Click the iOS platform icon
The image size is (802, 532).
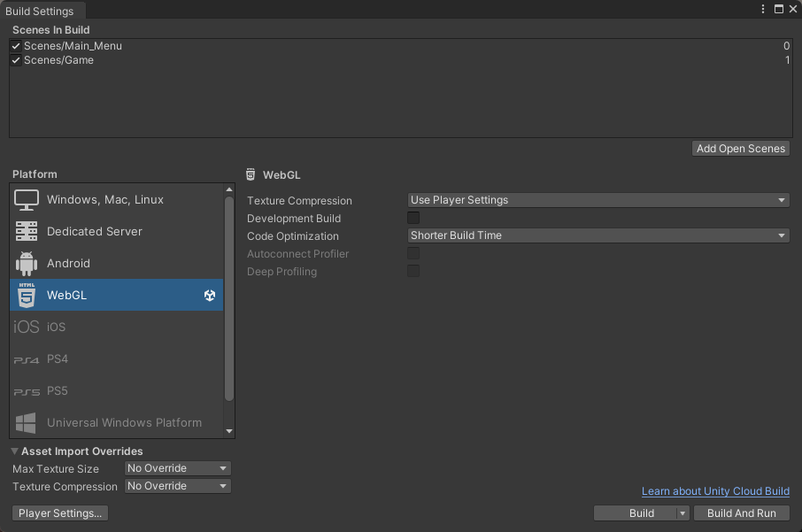pos(27,328)
